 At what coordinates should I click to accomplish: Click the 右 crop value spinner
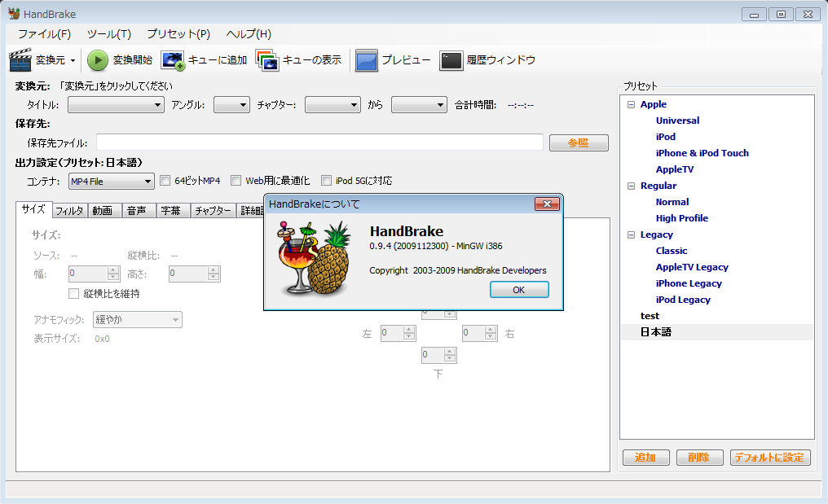coord(479,333)
